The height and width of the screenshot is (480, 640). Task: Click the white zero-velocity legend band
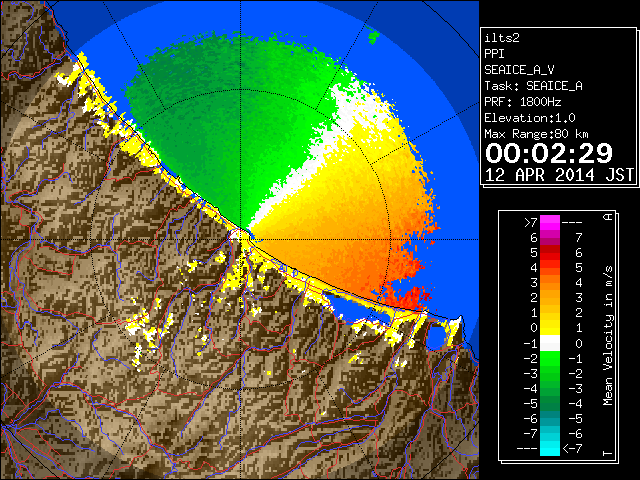(x=550, y=343)
